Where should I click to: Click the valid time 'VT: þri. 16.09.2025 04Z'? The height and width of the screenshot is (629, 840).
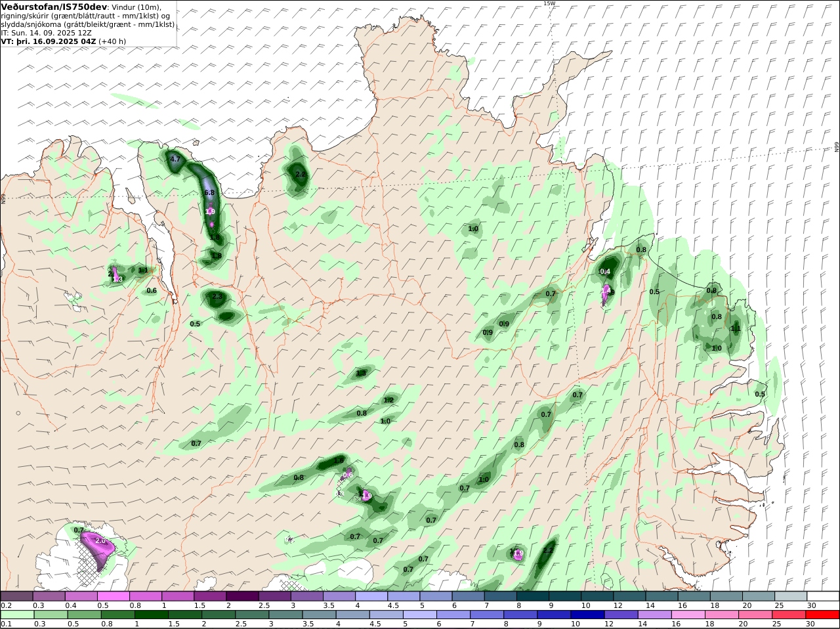49,41
